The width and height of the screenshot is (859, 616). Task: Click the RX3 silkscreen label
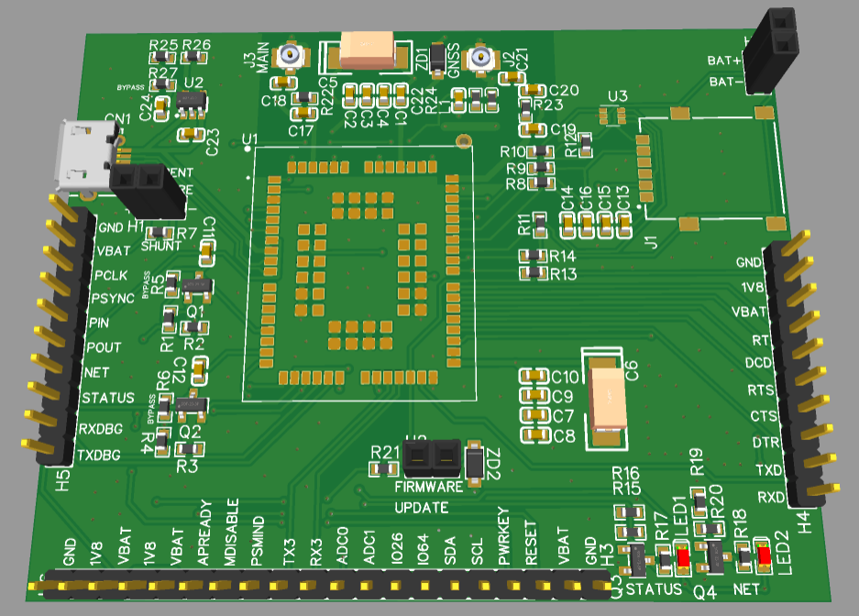[x=316, y=553]
